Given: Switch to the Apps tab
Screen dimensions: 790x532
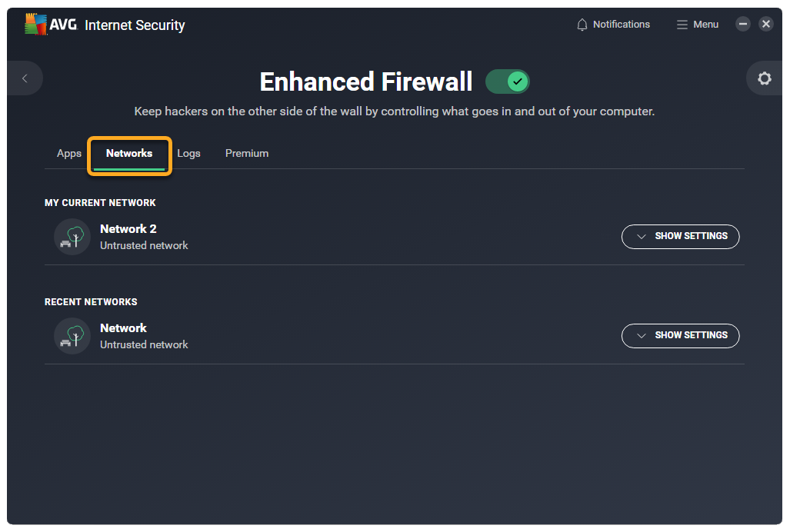Looking at the screenshot, I should click(x=69, y=154).
